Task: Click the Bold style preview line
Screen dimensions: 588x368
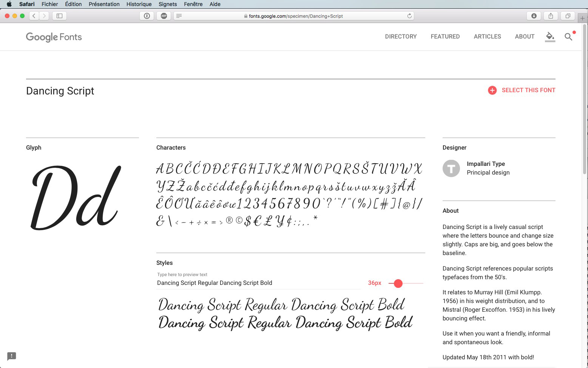Action: pos(286,323)
